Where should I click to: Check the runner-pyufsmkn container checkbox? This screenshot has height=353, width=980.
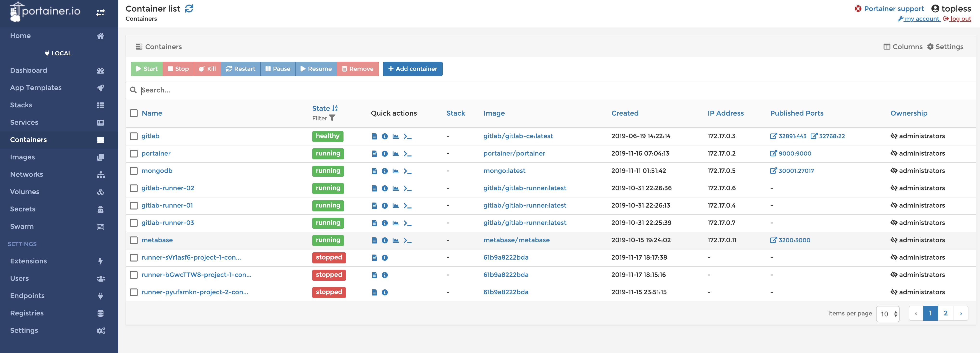tap(134, 293)
